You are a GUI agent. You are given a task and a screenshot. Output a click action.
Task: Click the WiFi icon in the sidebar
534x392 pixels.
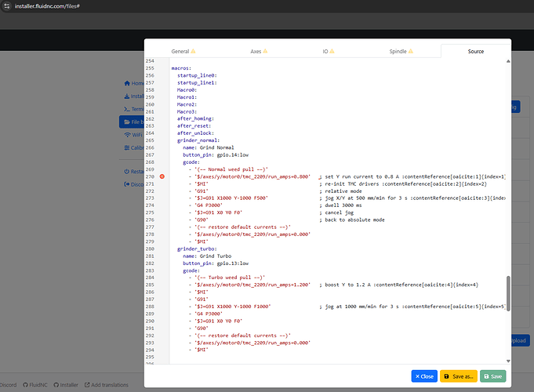point(127,135)
